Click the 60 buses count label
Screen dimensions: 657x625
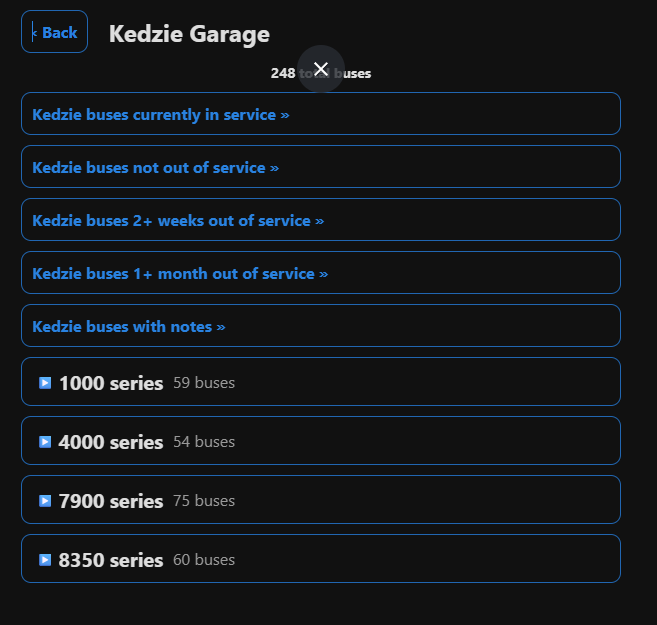coord(204,560)
